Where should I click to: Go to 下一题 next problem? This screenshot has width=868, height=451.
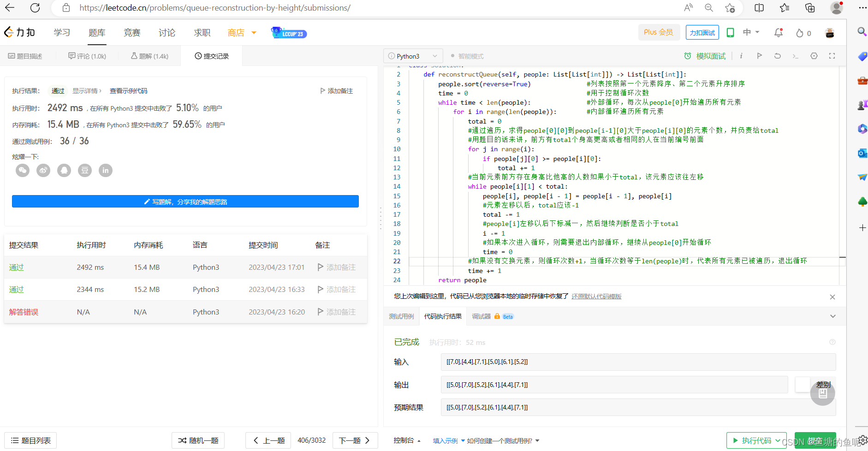[355, 440]
